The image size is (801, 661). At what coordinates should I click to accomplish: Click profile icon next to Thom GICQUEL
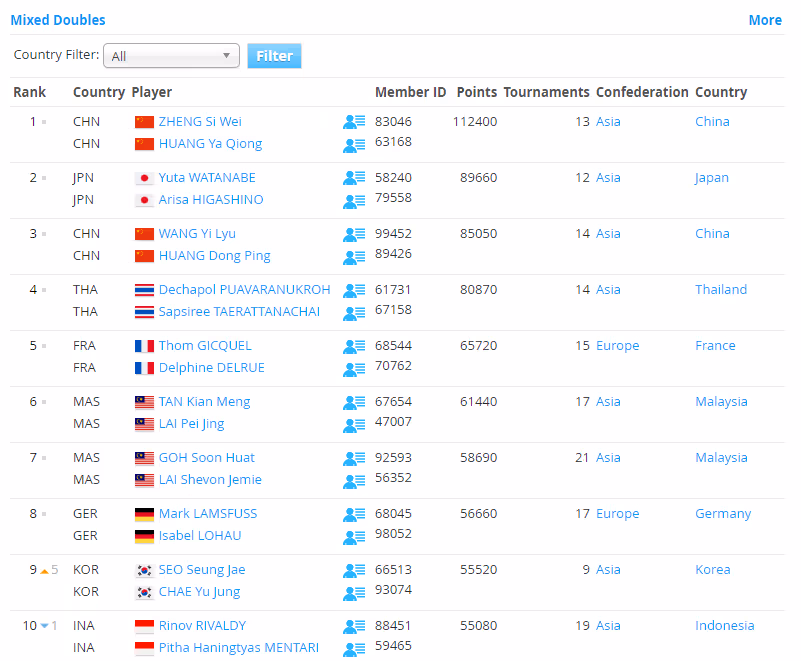coord(354,346)
